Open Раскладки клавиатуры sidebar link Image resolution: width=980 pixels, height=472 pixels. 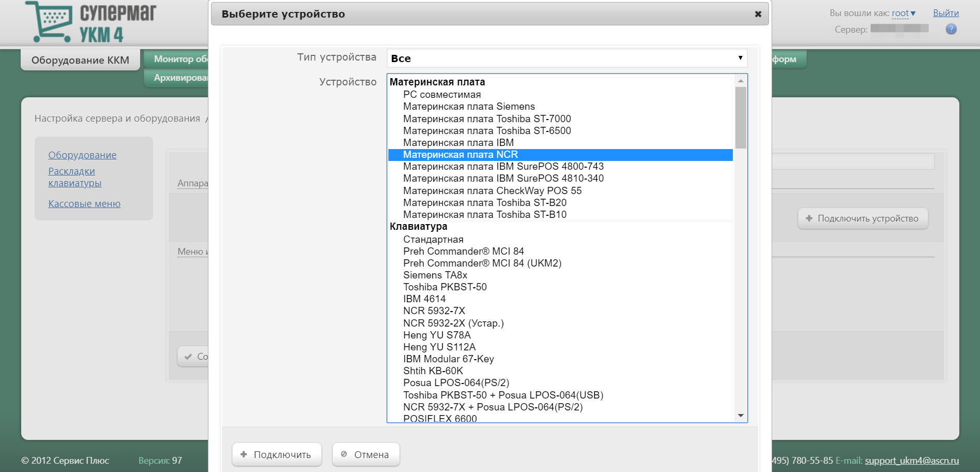pyautogui.click(x=75, y=177)
